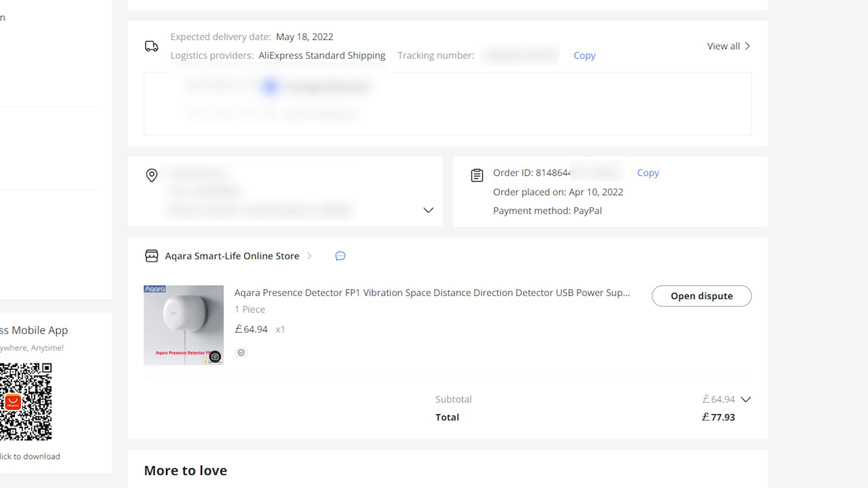Click the camera image-search icon on product photo
Screen dimensions: 868x488
[215, 357]
